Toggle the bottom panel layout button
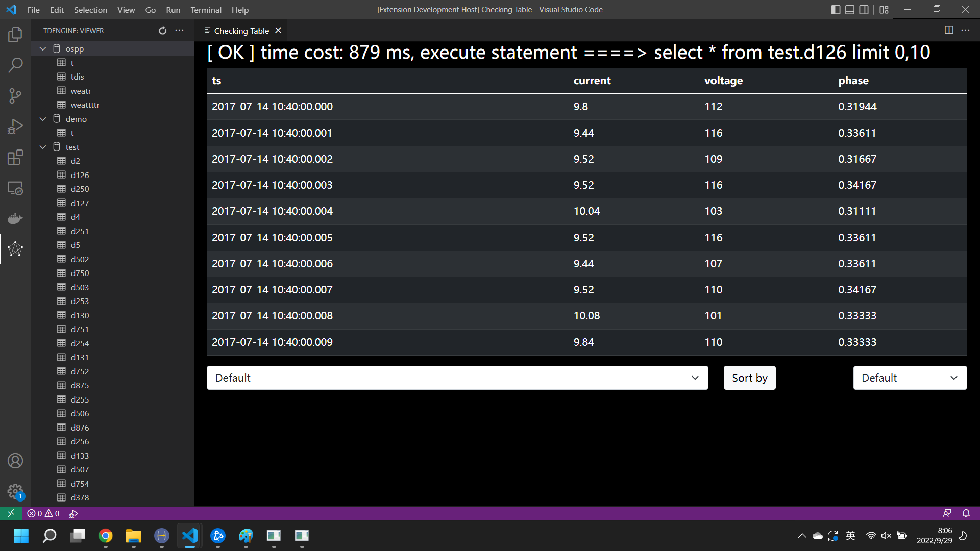Viewport: 980px width, 551px height. [x=850, y=10]
